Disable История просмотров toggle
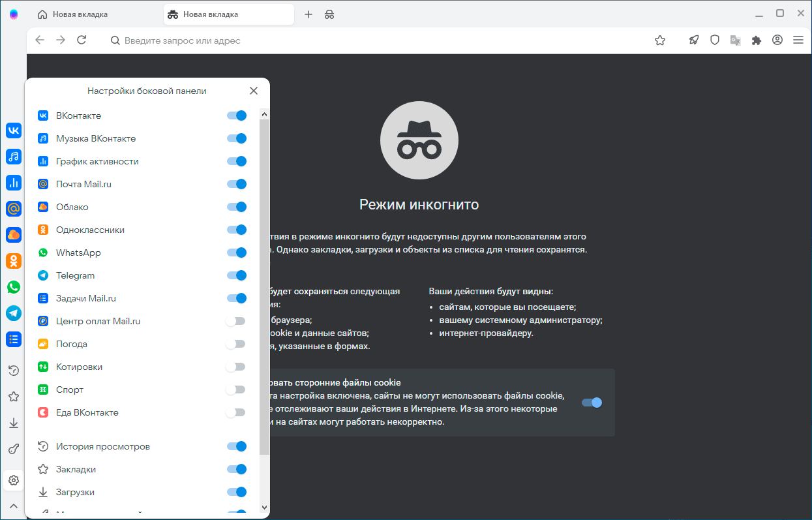The image size is (812, 520). (237, 446)
